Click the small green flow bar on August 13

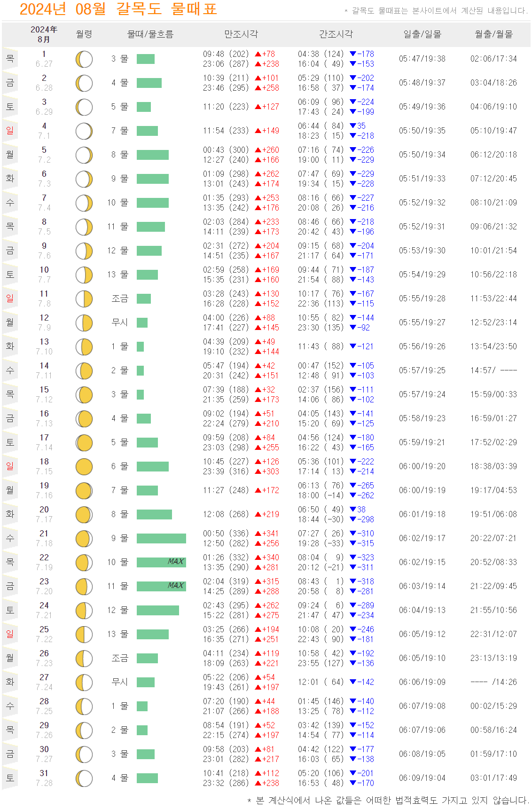click(x=140, y=346)
